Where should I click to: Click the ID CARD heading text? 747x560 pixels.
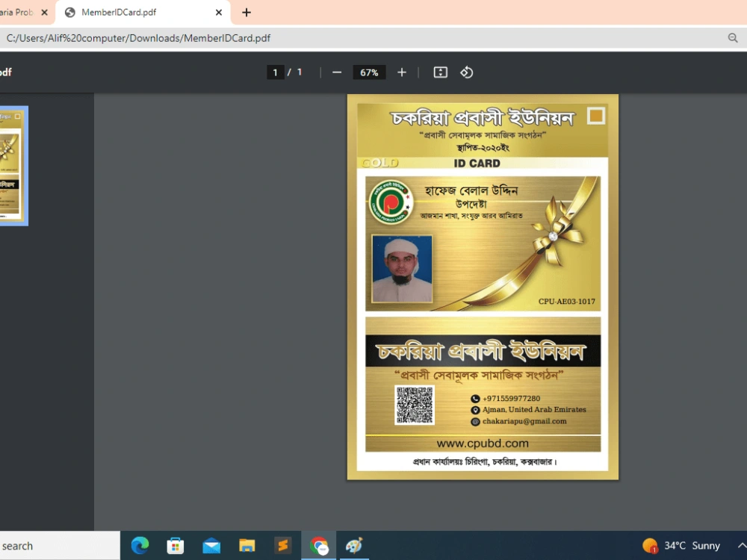pos(477,164)
